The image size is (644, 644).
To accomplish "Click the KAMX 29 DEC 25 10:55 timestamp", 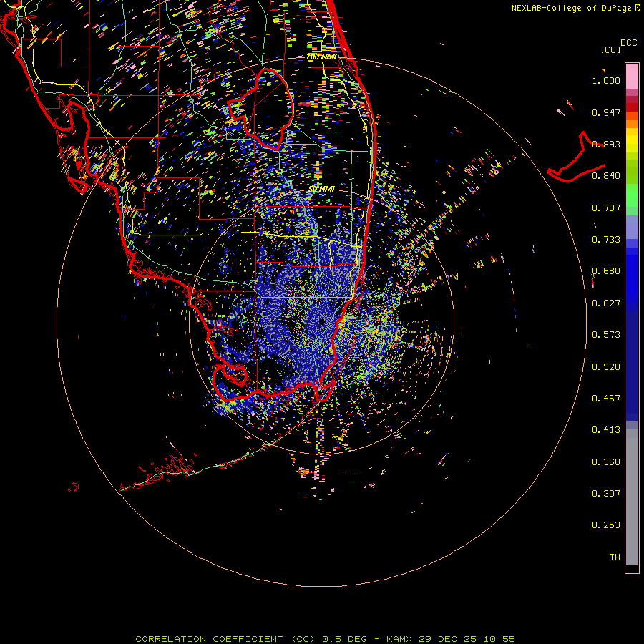I will [x=451, y=639].
